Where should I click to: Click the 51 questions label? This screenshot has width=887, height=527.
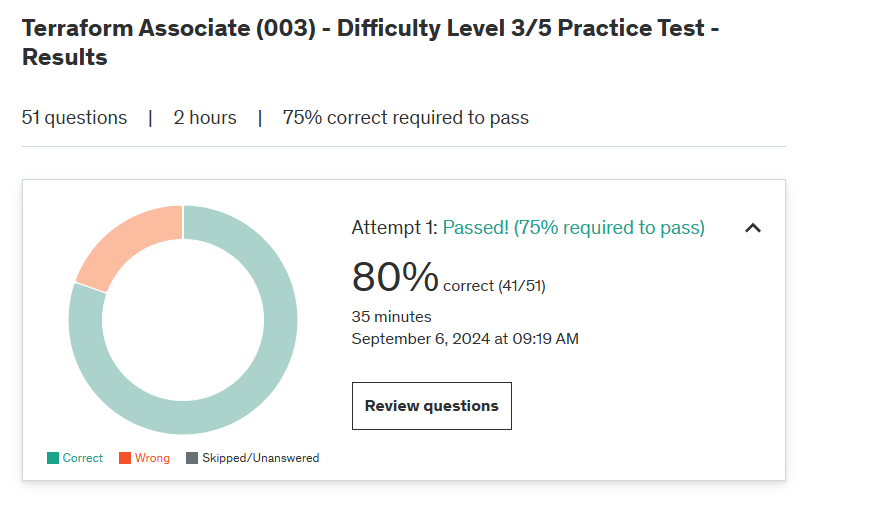(x=75, y=118)
